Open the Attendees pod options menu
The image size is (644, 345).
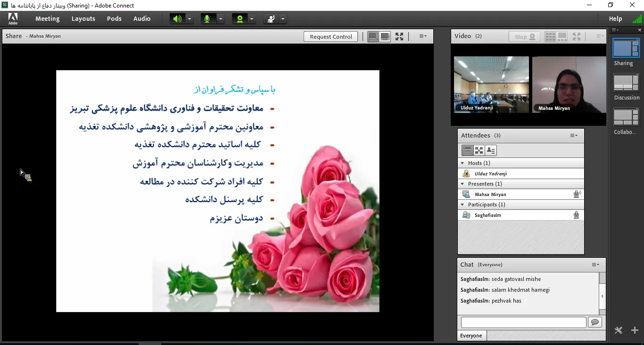pyautogui.click(x=573, y=136)
